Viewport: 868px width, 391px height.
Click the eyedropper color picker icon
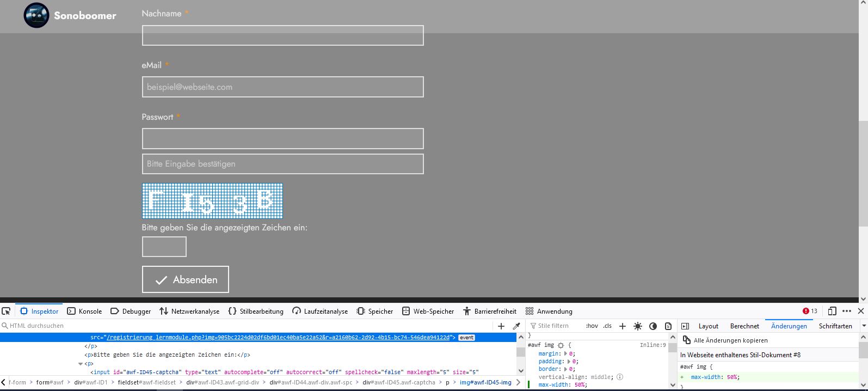[516, 326]
